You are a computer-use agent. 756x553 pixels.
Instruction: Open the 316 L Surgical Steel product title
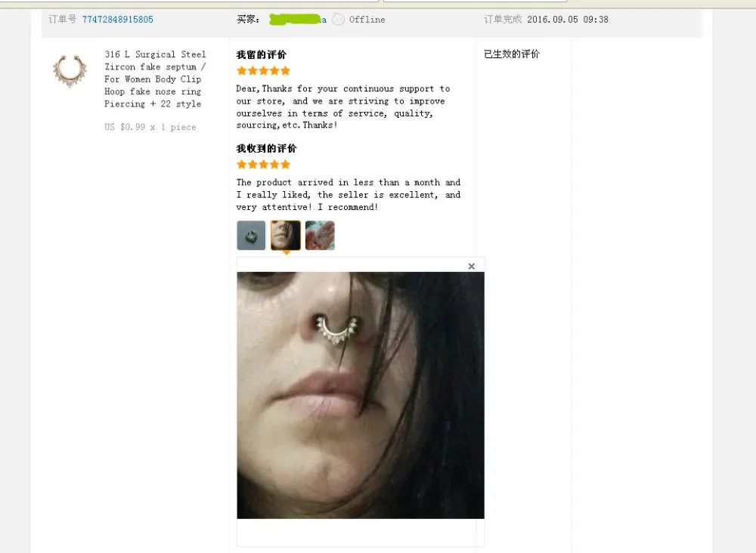[155, 79]
